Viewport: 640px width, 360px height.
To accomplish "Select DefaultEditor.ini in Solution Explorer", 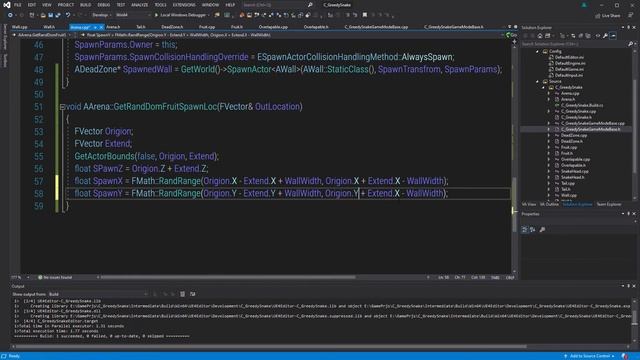I will pyautogui.click(x=569, y=58).
